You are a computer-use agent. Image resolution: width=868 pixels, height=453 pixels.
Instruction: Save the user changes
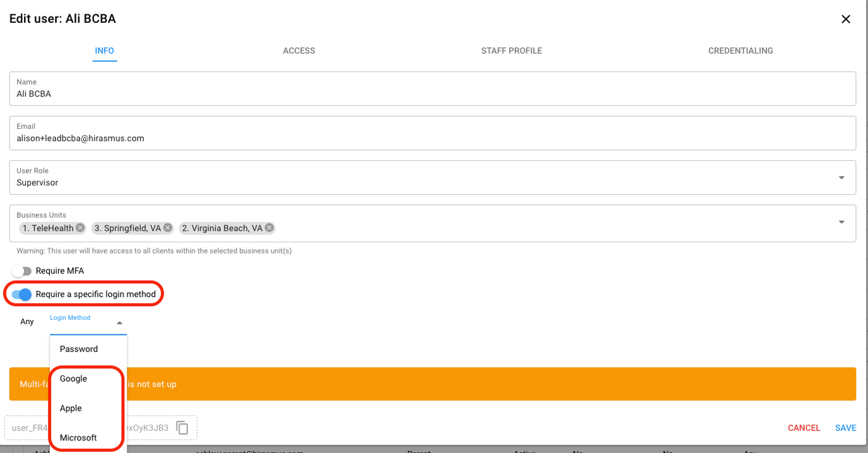845,428
